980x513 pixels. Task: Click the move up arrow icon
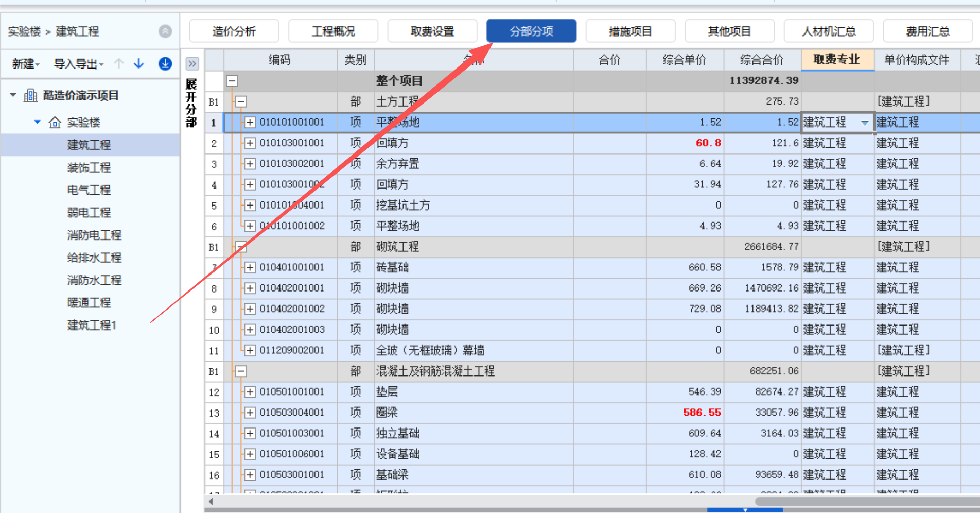[119, 63]
